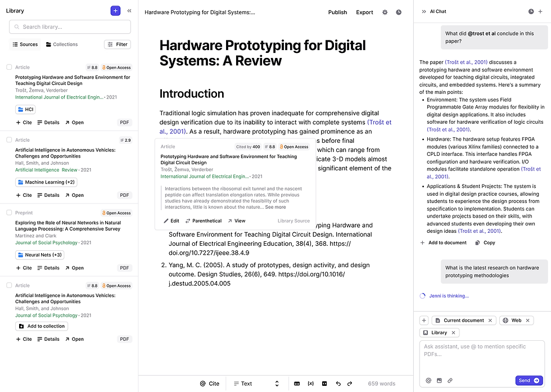Publish the current document
The image size is (551, 392).
point(337,12)
